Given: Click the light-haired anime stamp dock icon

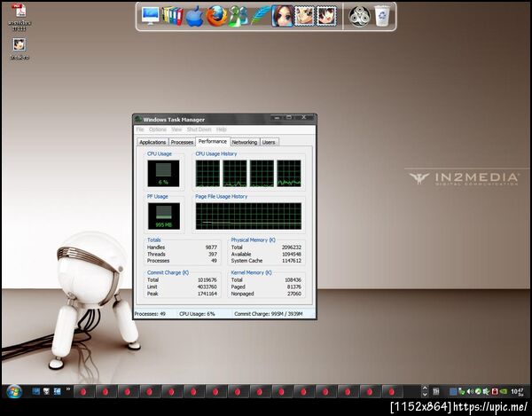Looking at the screenshot, I should [304, 16].
